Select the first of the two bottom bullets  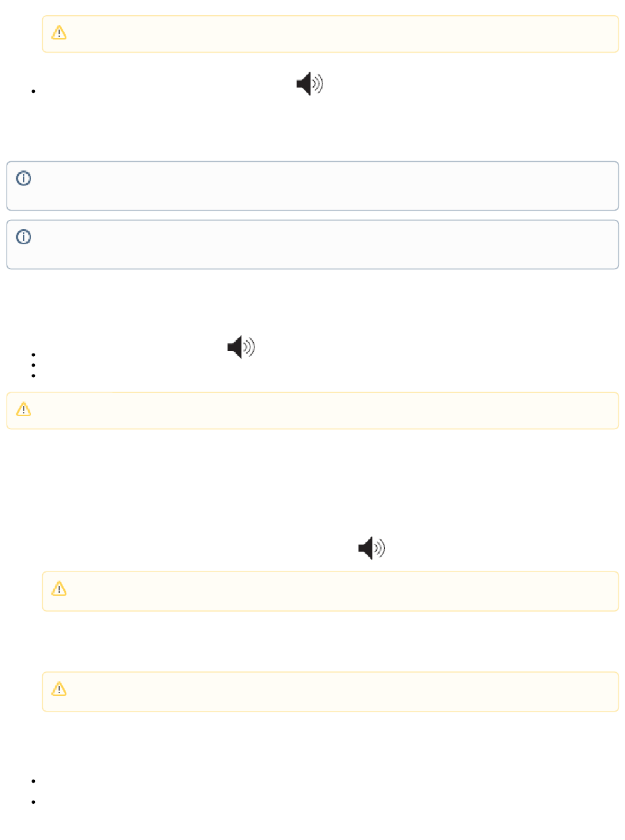[32, 781]
